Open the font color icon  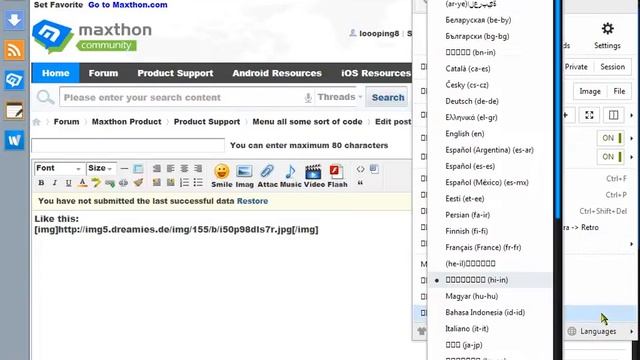point(82,183)
